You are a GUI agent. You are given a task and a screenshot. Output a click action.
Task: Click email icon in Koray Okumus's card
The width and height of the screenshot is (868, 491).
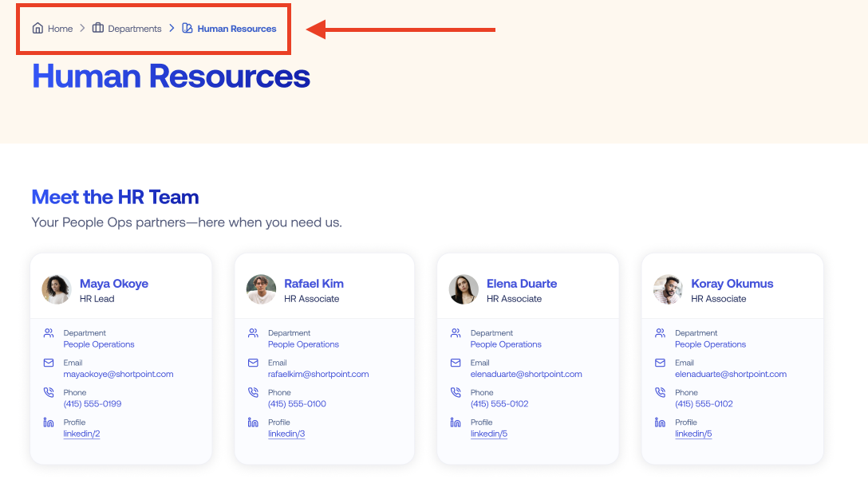click(660, 363)
